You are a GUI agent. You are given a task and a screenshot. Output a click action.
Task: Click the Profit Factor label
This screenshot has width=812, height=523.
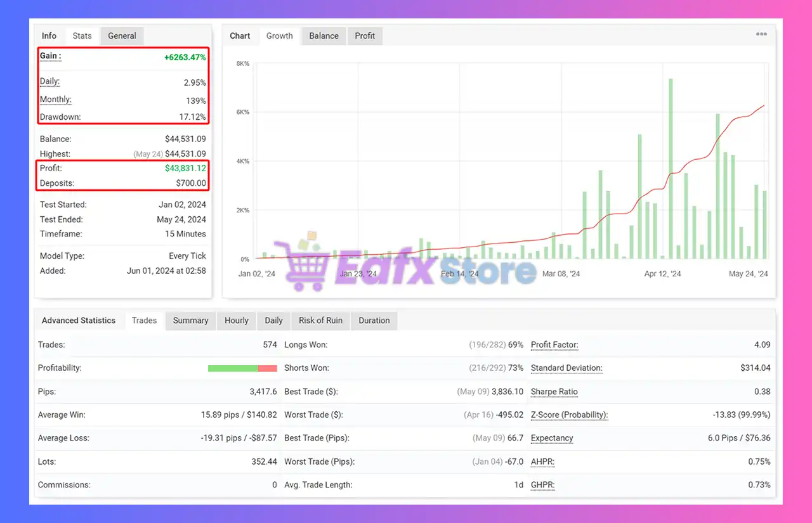coord(554,345)
